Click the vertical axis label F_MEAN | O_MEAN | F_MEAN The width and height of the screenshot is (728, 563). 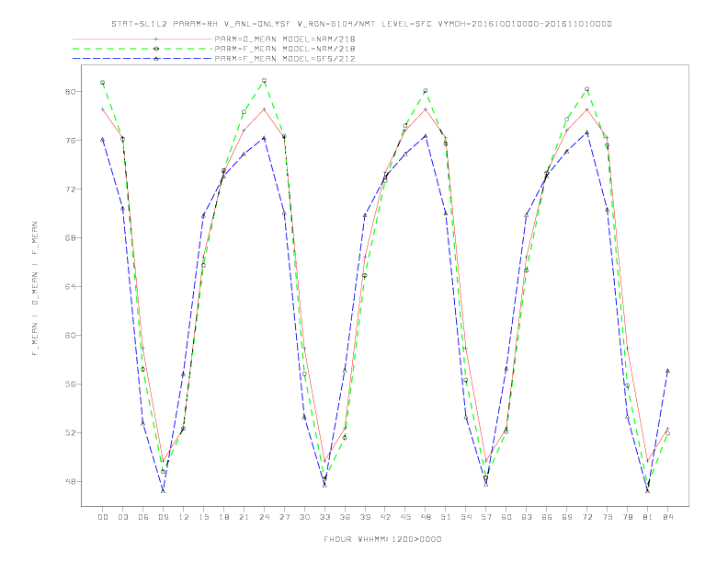(35, 289)
